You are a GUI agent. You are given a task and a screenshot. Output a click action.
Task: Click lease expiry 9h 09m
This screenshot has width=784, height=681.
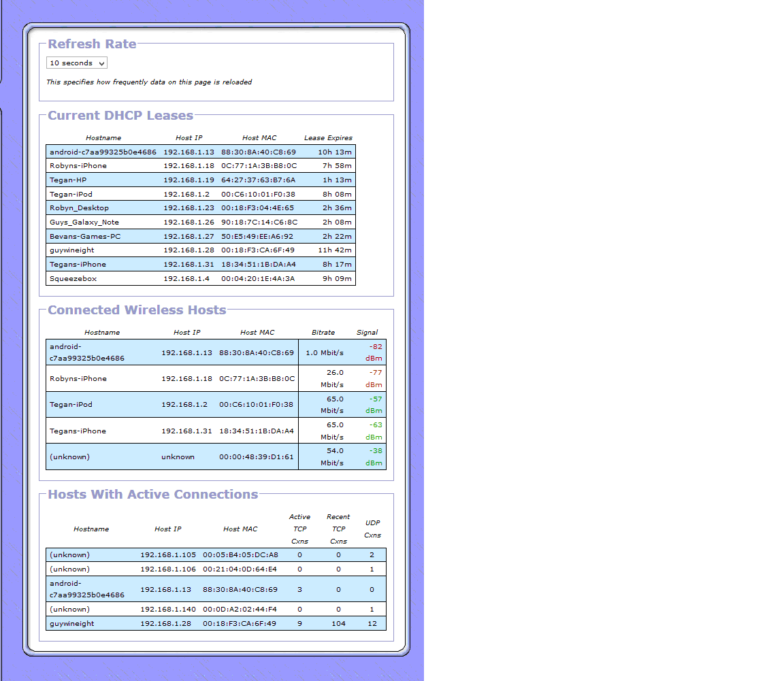click(x=337, y=278)
